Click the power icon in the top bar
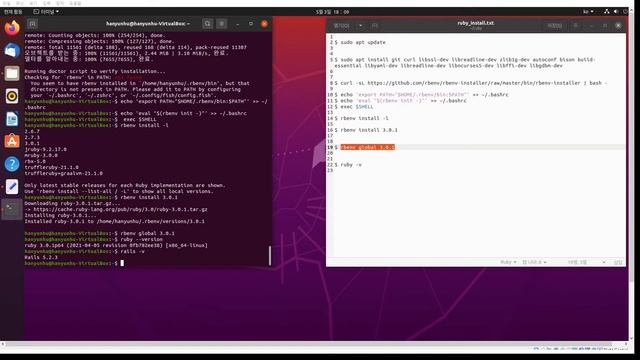This screenshot has height=360, width=640. pos(625,12)
